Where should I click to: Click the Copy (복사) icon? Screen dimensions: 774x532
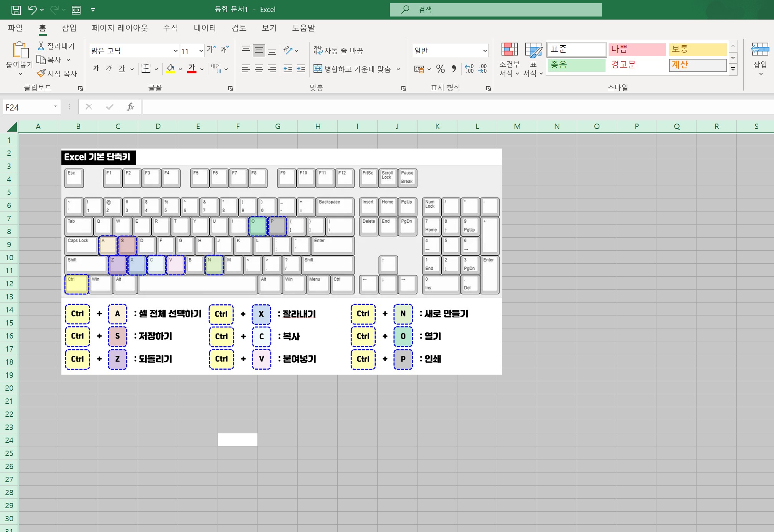point(41,60)
